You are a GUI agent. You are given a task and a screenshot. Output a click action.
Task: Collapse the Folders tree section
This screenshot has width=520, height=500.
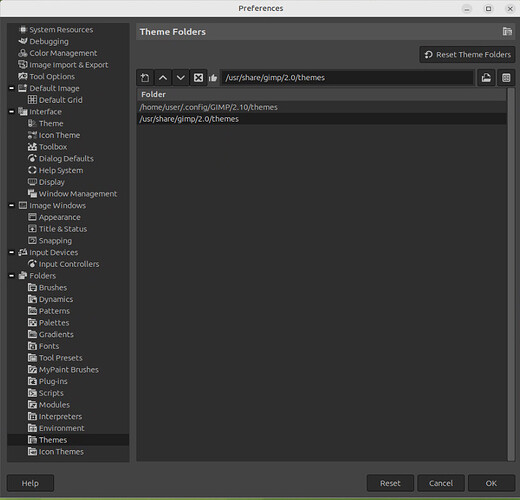click(x=12, y=276)
